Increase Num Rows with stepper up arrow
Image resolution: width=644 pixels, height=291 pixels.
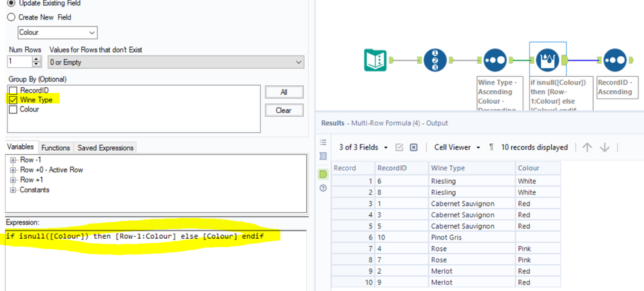click(37, 59)
